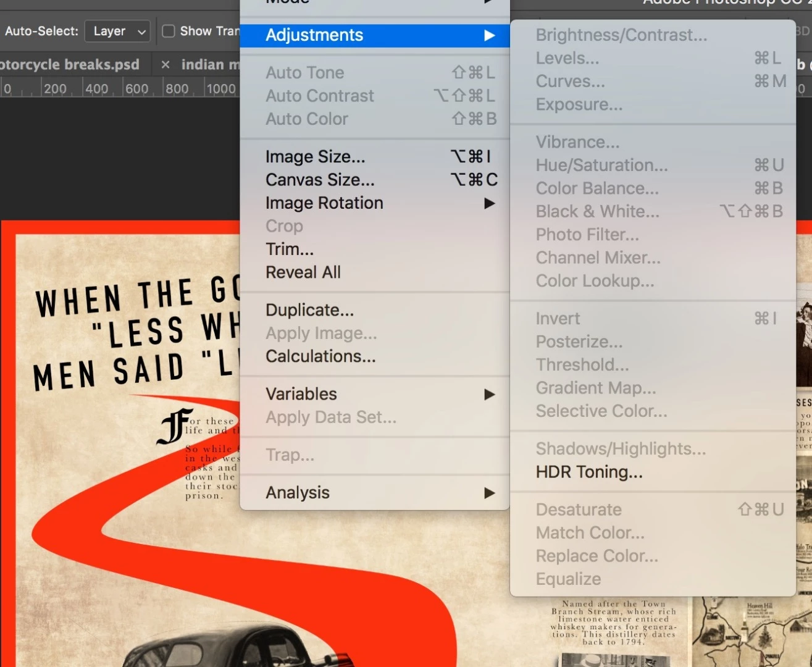The image size is (812, 667).
Task: Open Posterize adjustment
Action: [653, 342]
